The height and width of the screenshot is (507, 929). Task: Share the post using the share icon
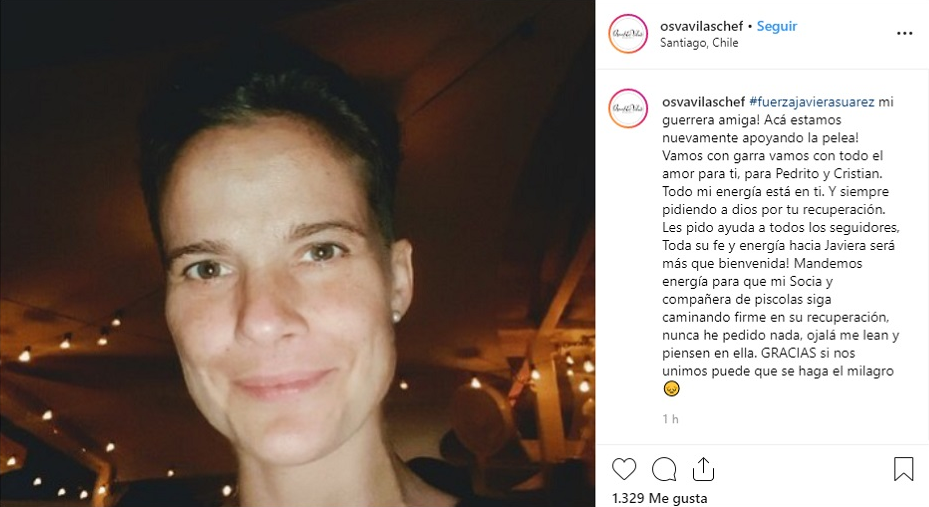pyautogui.click(x=703, y=469)
